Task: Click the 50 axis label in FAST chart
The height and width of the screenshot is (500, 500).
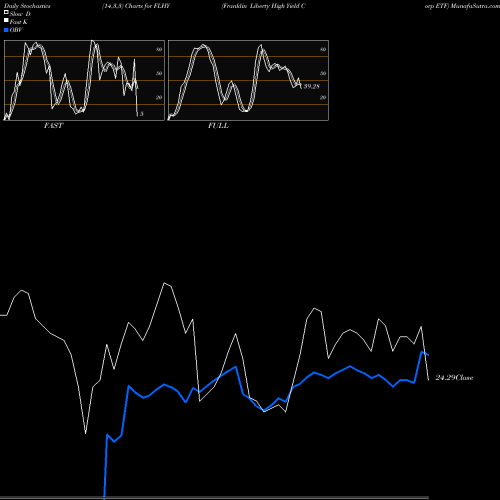Action: click(x=159, y=73)
